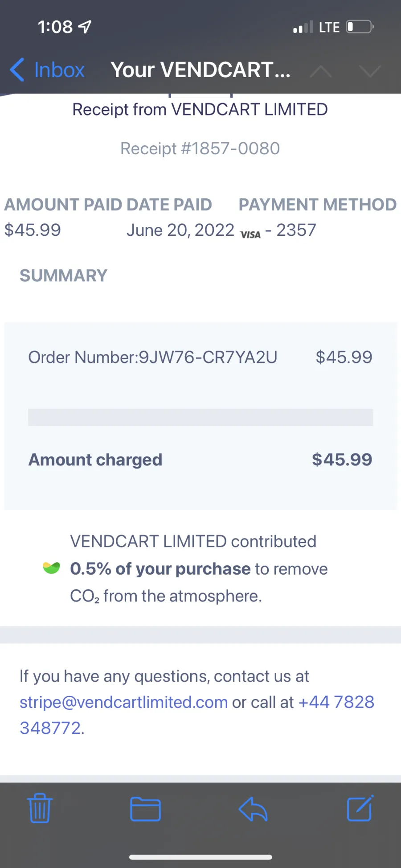The image size is (401, 868).
Task: Tap the battery indicator in status bar
Action: click(x=360, y=27)
